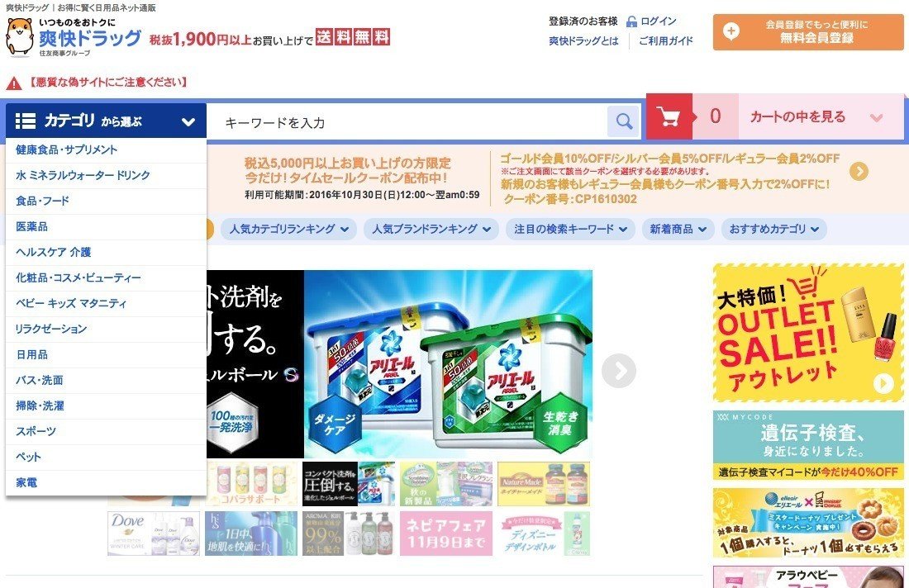Click the carousel next arrow
This screenshot has width=909, height=588.
point(619,371)
